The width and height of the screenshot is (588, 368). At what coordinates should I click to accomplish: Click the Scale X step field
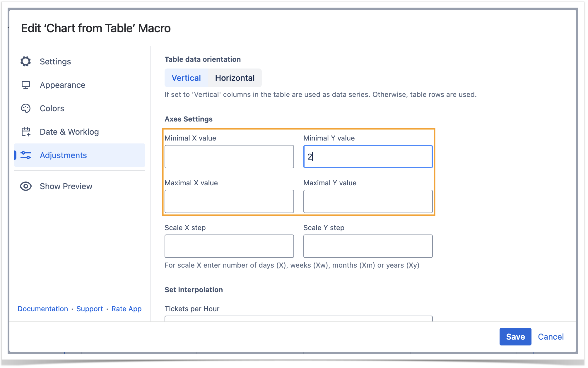229,246
